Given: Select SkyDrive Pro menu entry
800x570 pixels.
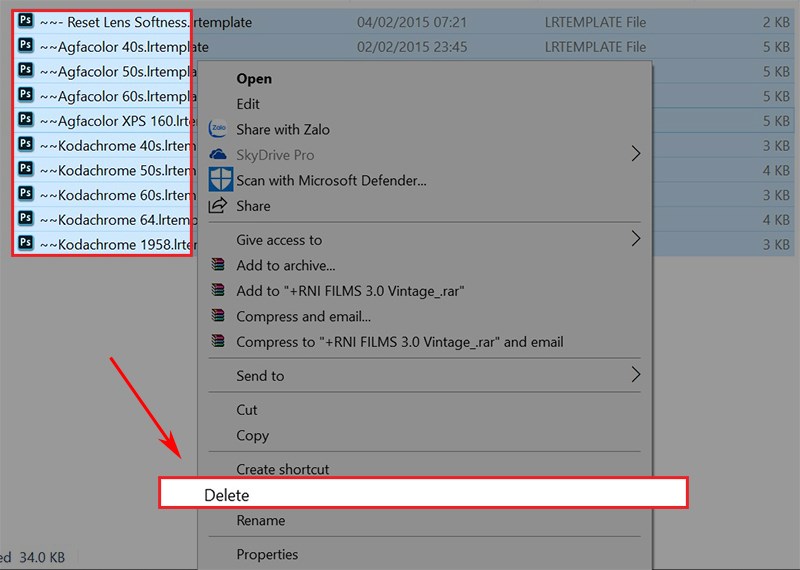Looking at the screenshot, I should (275, 155).
